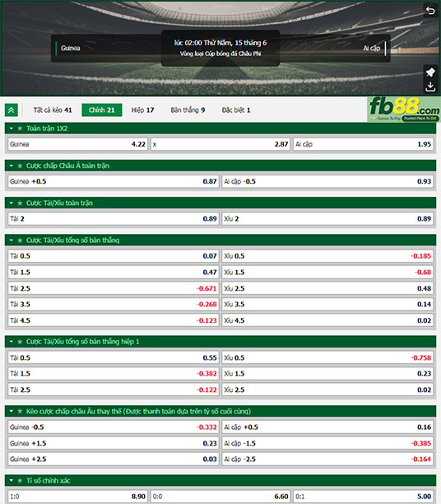
Task: Collapse the Tỉ số chính xác section arrow
Action: tap(12, 481)
